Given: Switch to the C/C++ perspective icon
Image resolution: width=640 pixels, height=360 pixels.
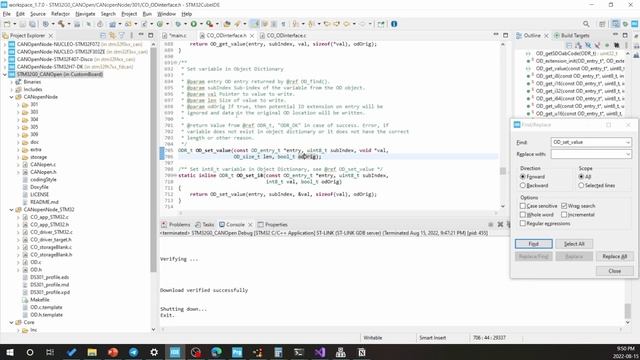Looking at the screenshot, I should tap(615, 24).
